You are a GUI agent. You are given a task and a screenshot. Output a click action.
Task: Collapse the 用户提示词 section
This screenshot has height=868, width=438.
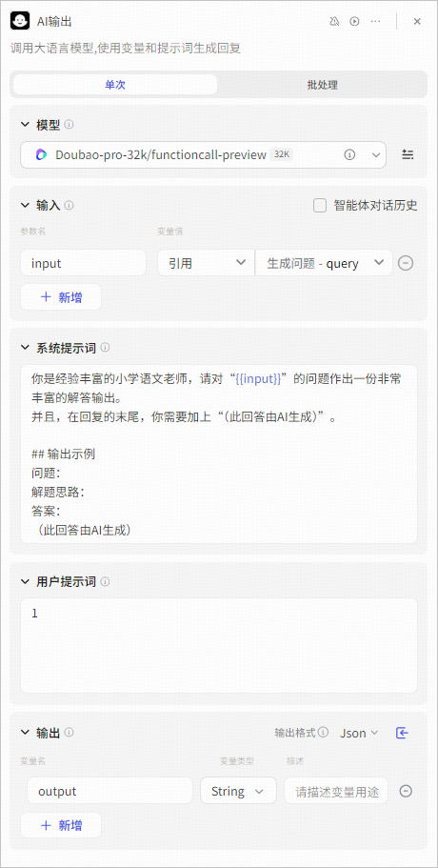25,582
